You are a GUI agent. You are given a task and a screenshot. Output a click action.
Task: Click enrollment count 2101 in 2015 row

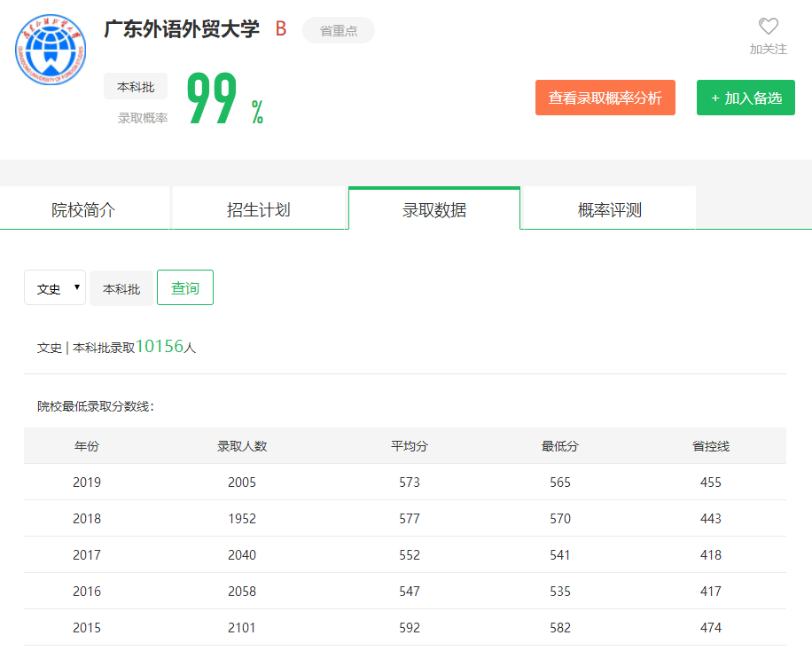[242, 627]
